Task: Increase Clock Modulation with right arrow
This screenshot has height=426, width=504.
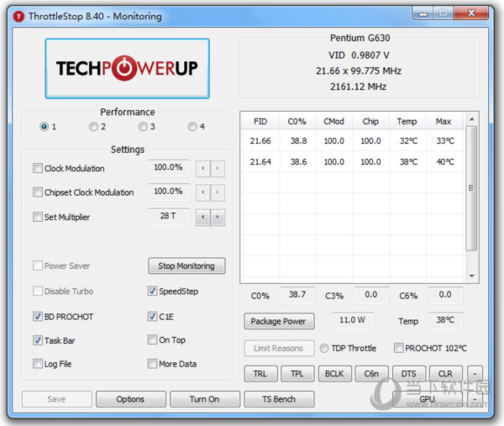Action: pos(218,168)
